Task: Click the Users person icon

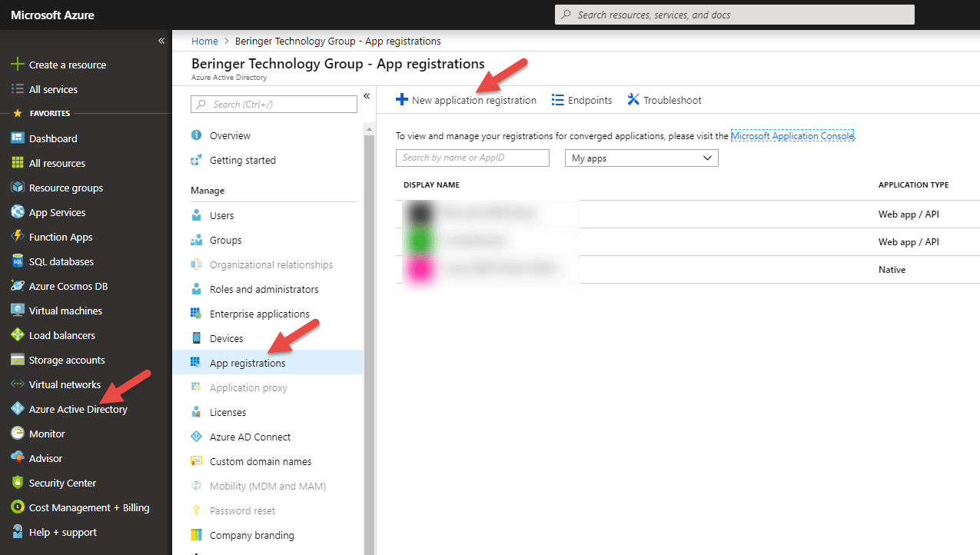Action: coord(196,215)
